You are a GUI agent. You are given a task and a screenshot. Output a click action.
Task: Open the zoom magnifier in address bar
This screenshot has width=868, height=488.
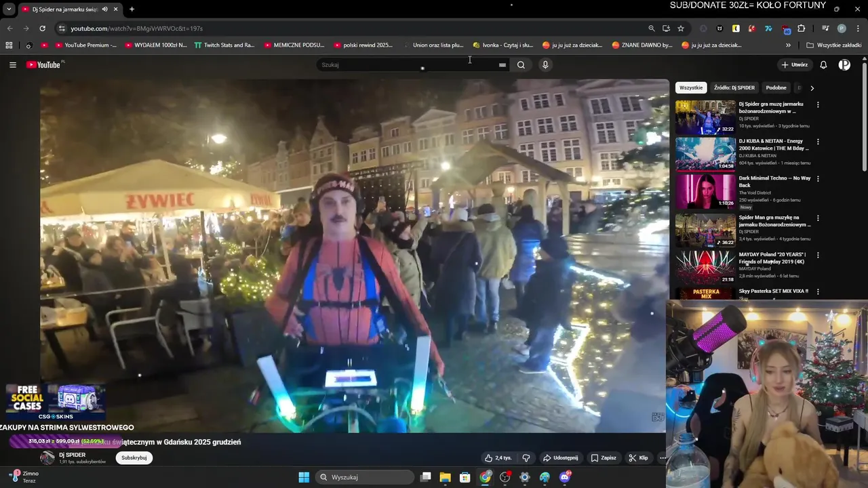[x=652, y=28]
